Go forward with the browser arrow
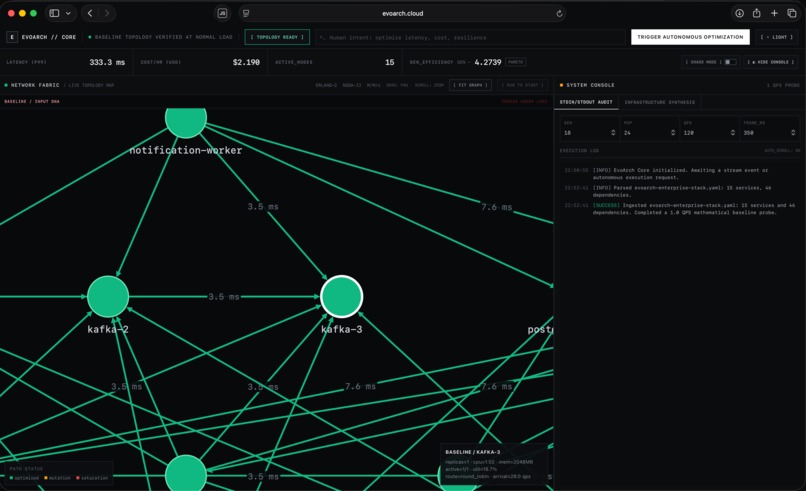 point(107,13)
